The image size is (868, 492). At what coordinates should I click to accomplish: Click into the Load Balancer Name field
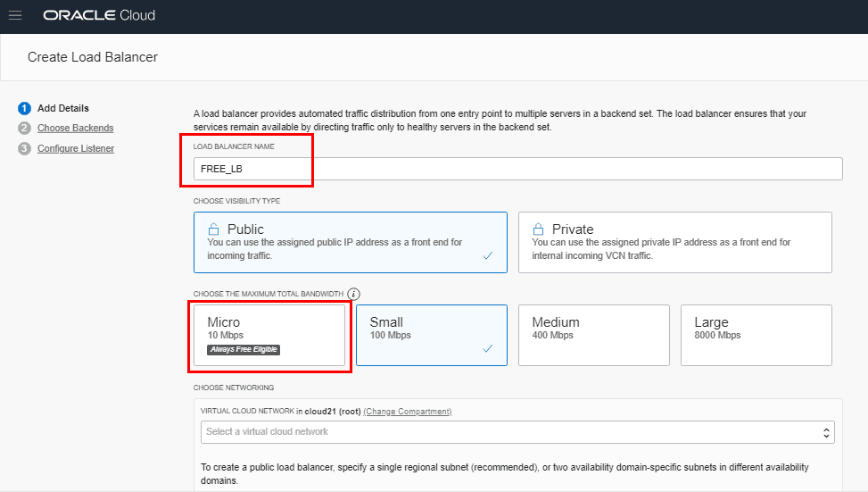click(518, 169)
